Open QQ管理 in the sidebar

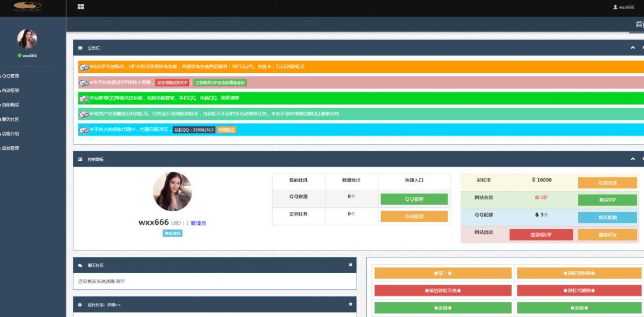10,76
